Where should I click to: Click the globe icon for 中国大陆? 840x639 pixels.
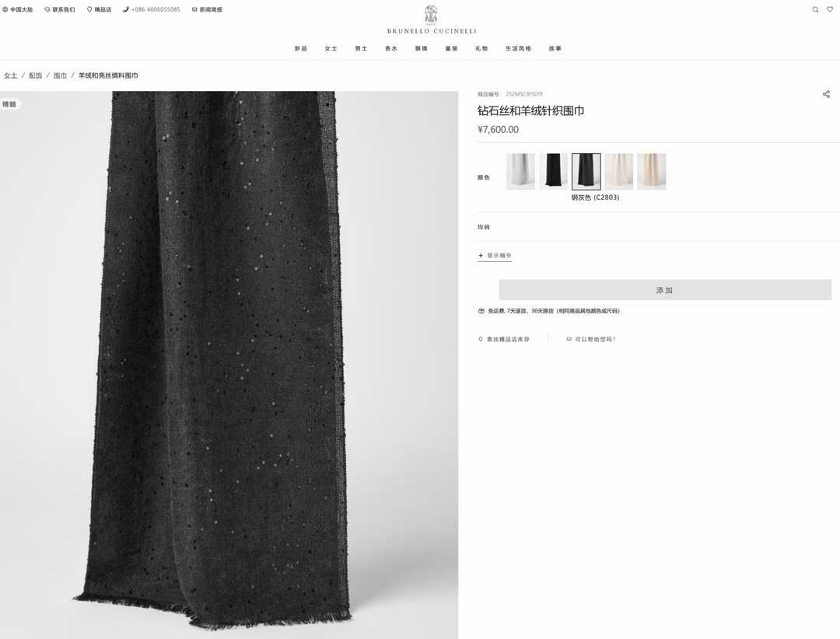click(x=5, y=9)
